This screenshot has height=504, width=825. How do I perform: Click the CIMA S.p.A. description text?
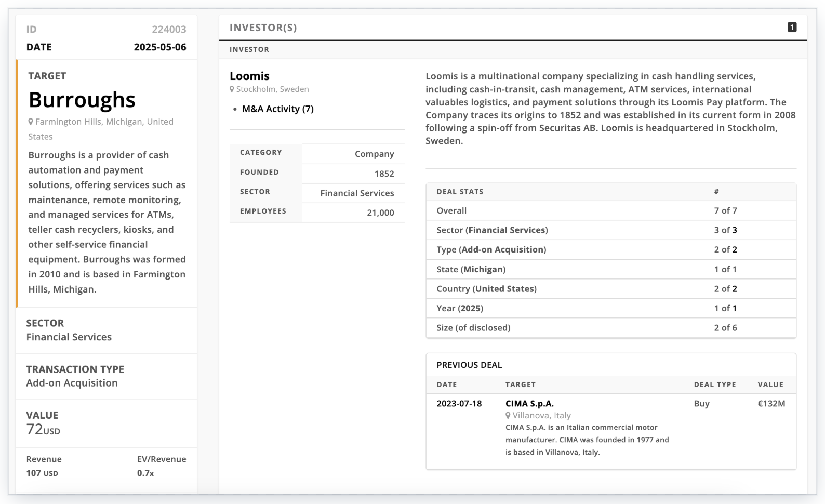click(x=587, y=440)
